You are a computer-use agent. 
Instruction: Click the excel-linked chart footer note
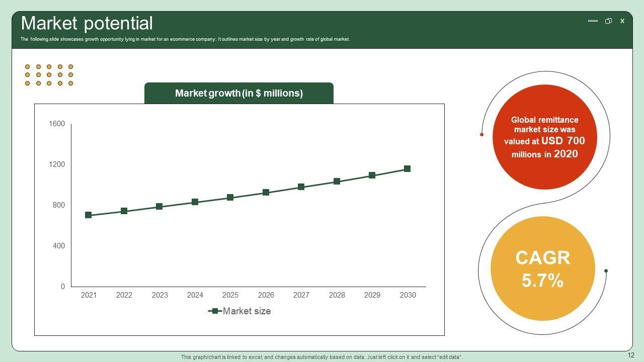click(x=321, y=357)
